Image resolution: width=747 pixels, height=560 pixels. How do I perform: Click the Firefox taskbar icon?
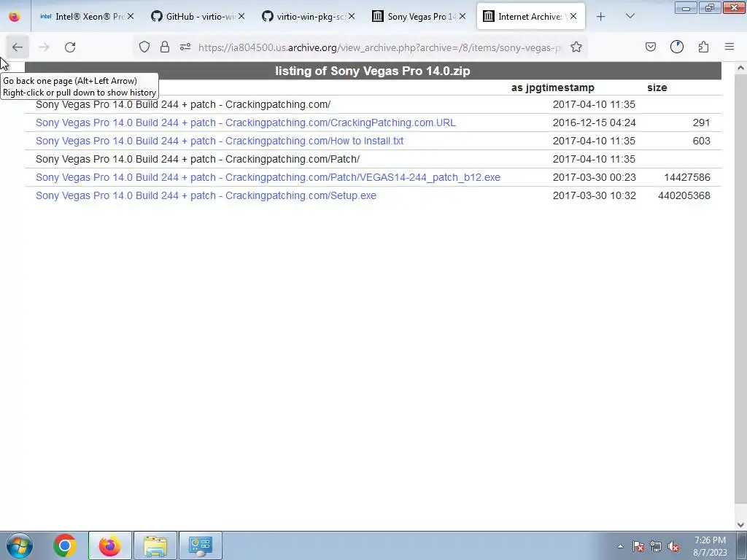coord(109,545)
